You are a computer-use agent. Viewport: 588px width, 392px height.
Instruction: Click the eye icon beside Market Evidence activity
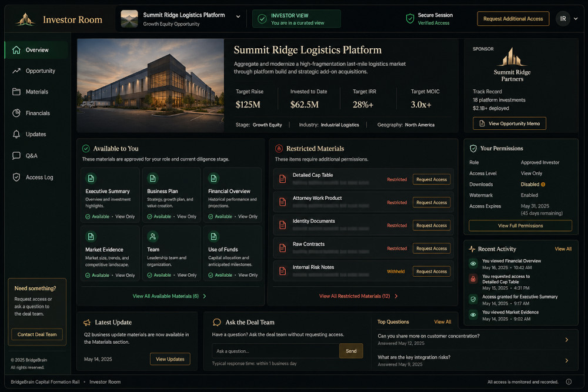tap(473, 315)
